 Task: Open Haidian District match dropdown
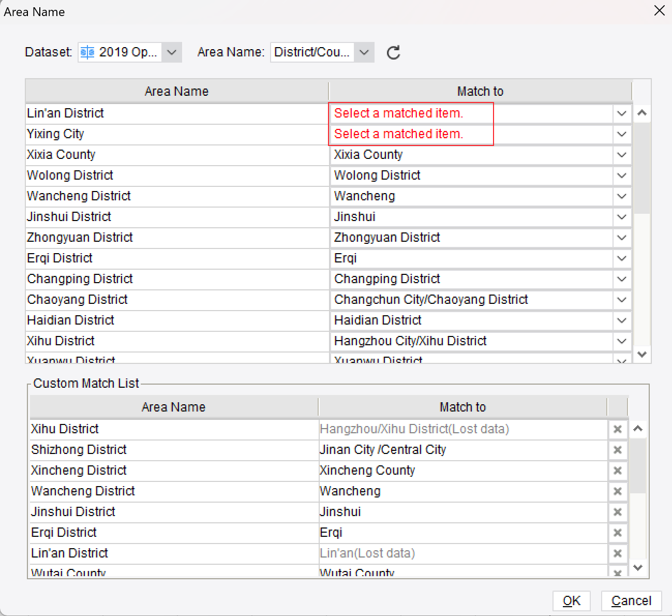point(621,320)
